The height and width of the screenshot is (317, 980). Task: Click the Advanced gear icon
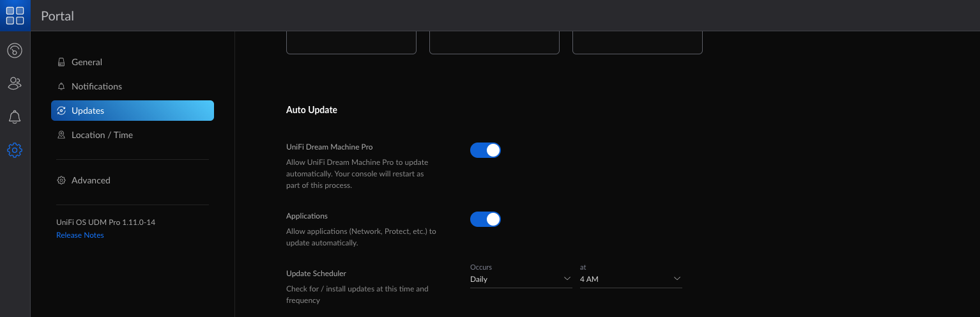pyautogui.click(x=61, y=180)
